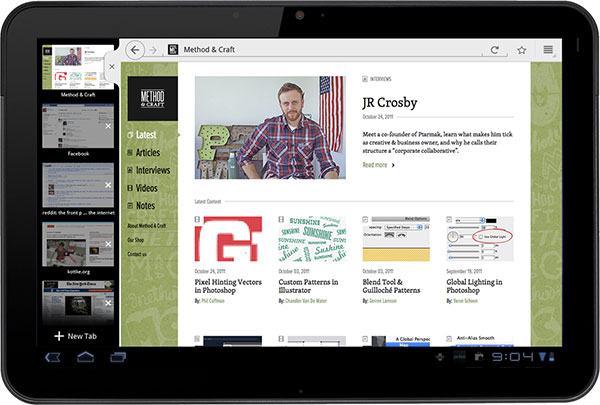
Task: Click the 'Latest Content' heading
Action: coord(208,201)
